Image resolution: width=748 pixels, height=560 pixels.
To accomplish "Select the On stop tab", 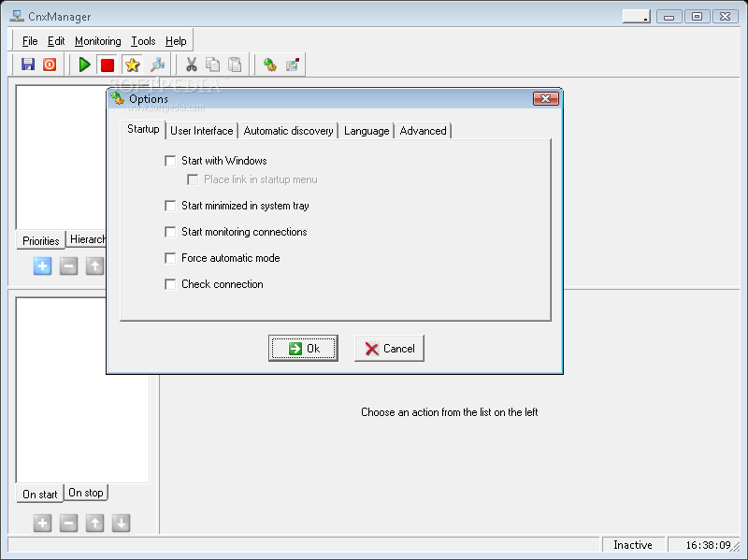I will click(86, 493).
